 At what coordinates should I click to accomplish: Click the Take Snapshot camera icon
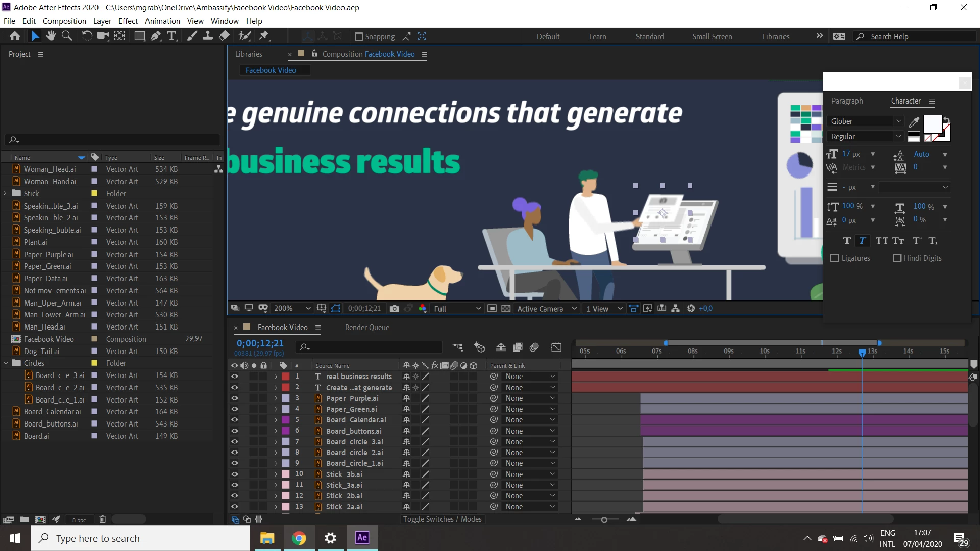pyautogui.click(x=394, y=309)
